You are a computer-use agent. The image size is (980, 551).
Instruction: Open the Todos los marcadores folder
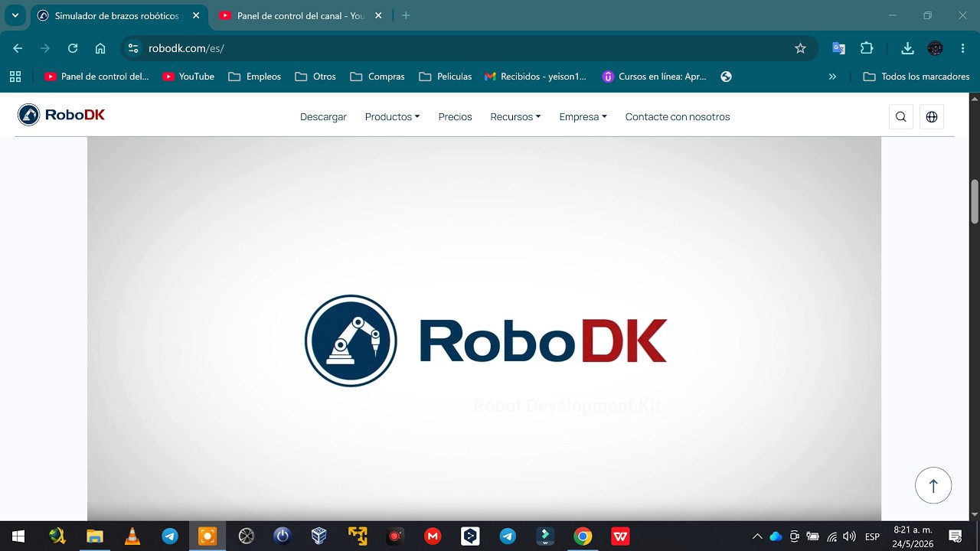[916, 77]
